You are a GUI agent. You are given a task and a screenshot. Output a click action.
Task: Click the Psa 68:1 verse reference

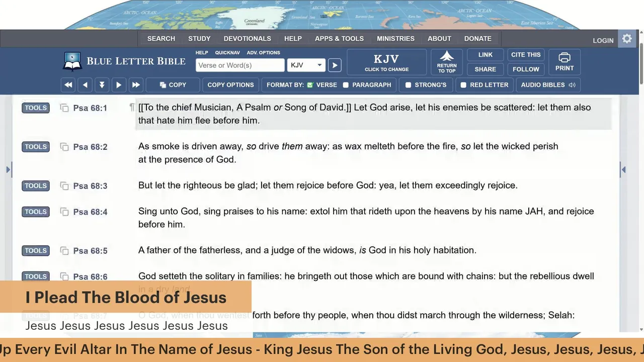pyautogui.click(x=90, y=108)
